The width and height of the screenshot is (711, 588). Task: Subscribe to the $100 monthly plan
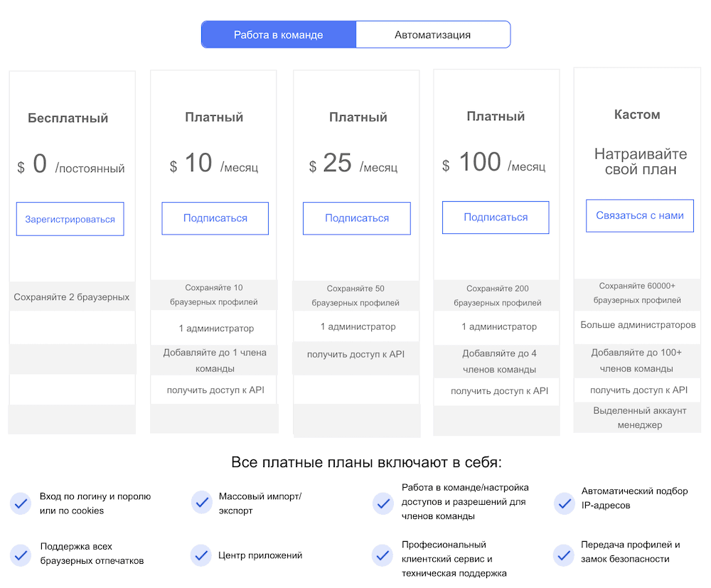coord(496,217)
